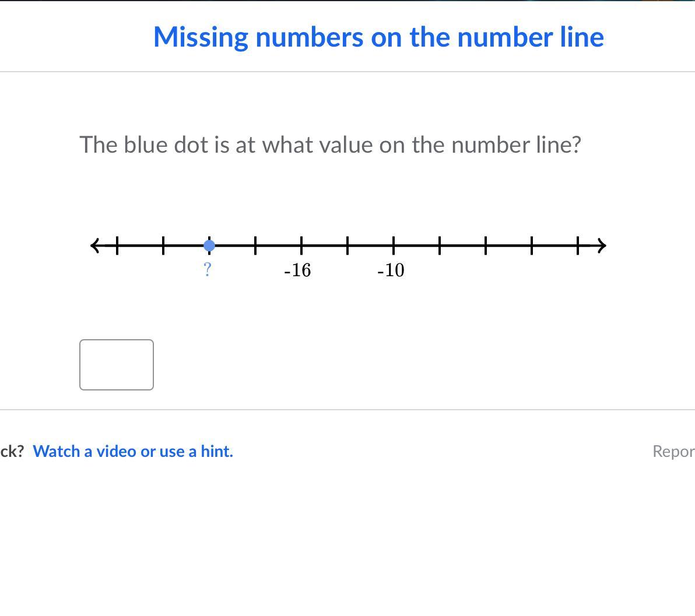Screen dimensions: 695x616
Task: Click the partially visible Report link
Action: pyautogui.click(x=673, y=451)
